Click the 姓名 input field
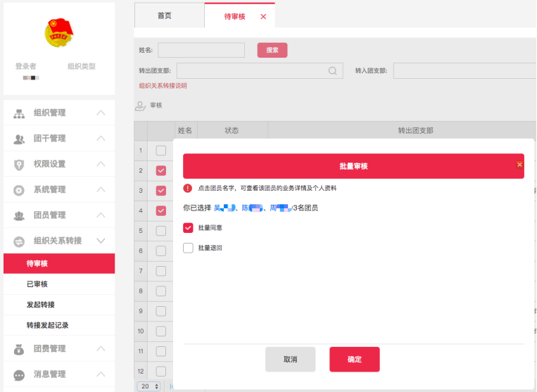Screen dimensions: 537x392 [201, 50]
